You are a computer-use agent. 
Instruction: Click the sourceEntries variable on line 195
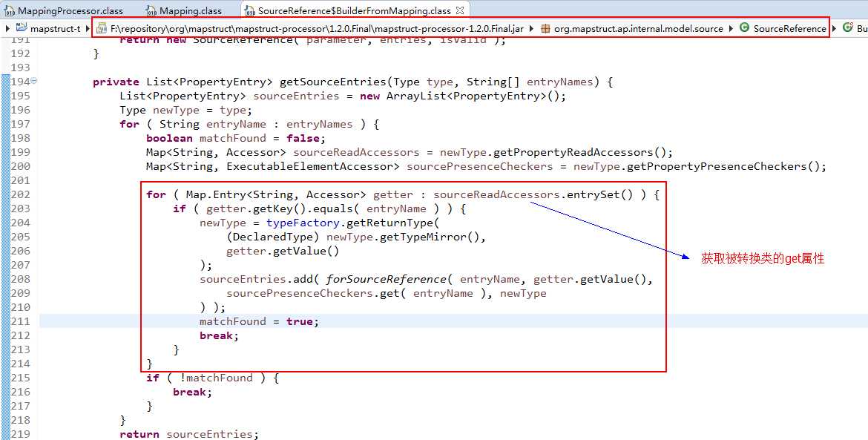[x=296, y=96]
